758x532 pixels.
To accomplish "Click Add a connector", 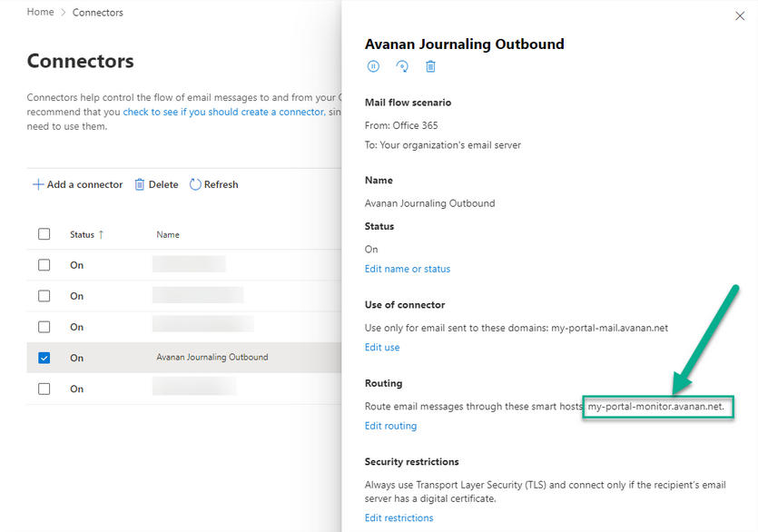I will click(77, 184).
